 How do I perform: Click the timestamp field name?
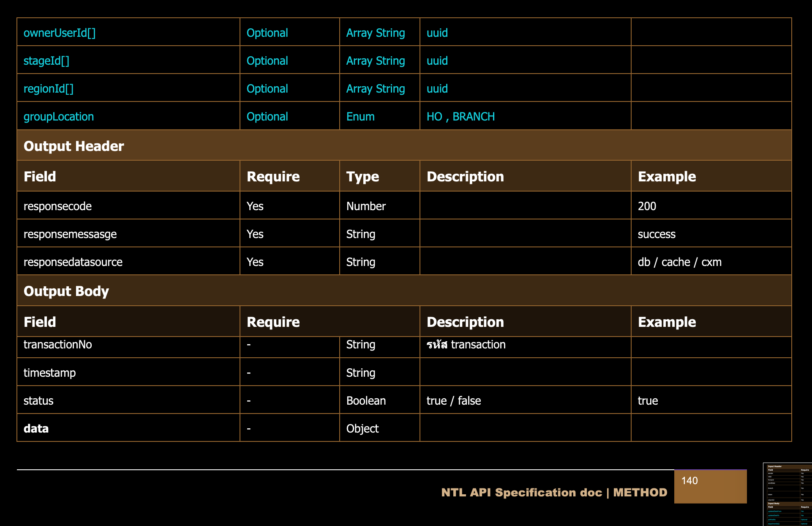pyautogui.click(x=50, y=373)
